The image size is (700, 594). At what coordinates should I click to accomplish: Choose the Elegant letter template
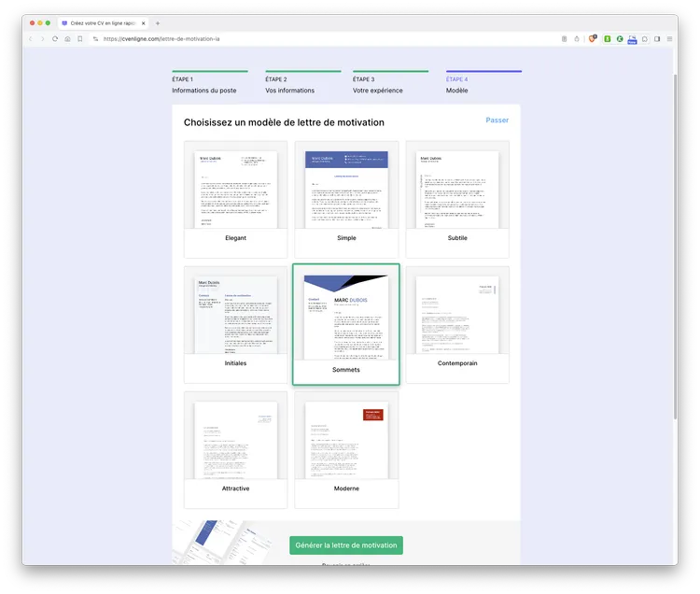236,199
